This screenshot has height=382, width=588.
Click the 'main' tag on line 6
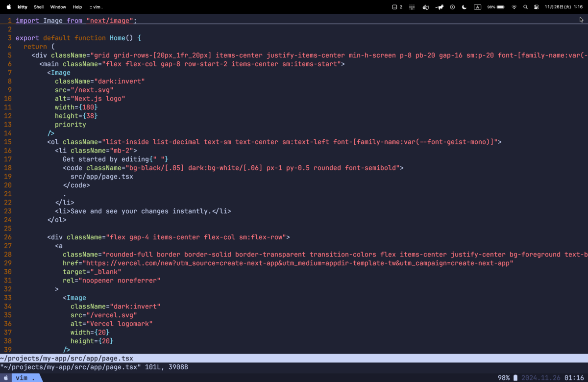[x=51, y=64]
